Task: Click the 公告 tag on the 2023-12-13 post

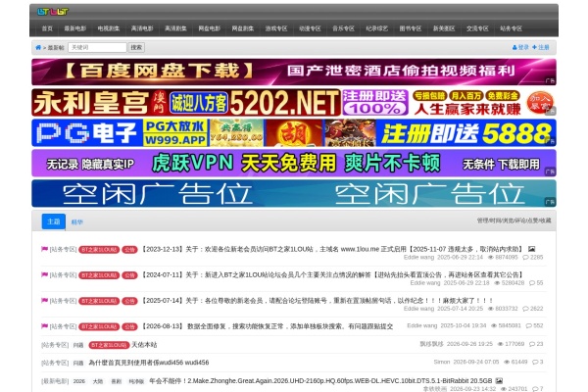Action: click(x=129, y=250)
